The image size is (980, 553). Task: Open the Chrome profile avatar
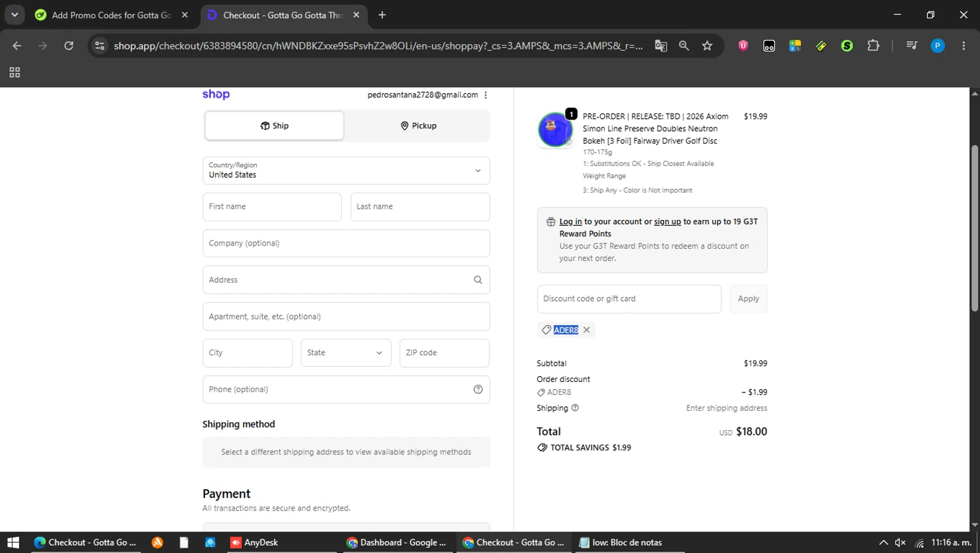tap(938, 46)
